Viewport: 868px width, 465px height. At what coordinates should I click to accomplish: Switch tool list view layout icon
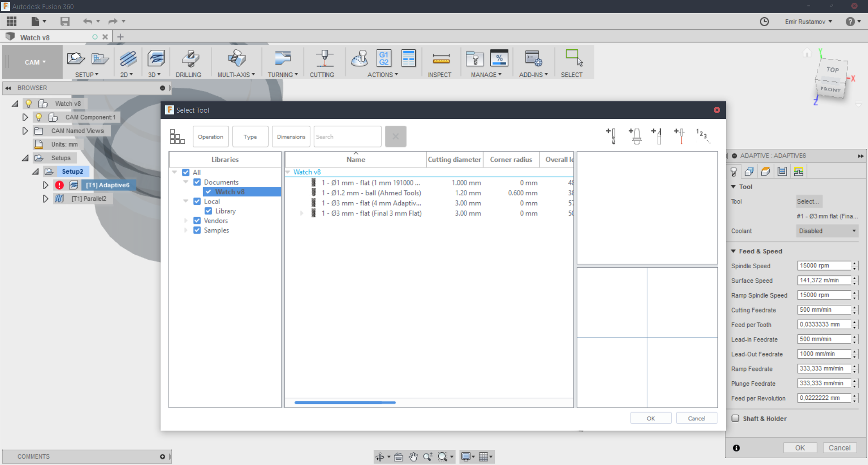coord(177,136)
